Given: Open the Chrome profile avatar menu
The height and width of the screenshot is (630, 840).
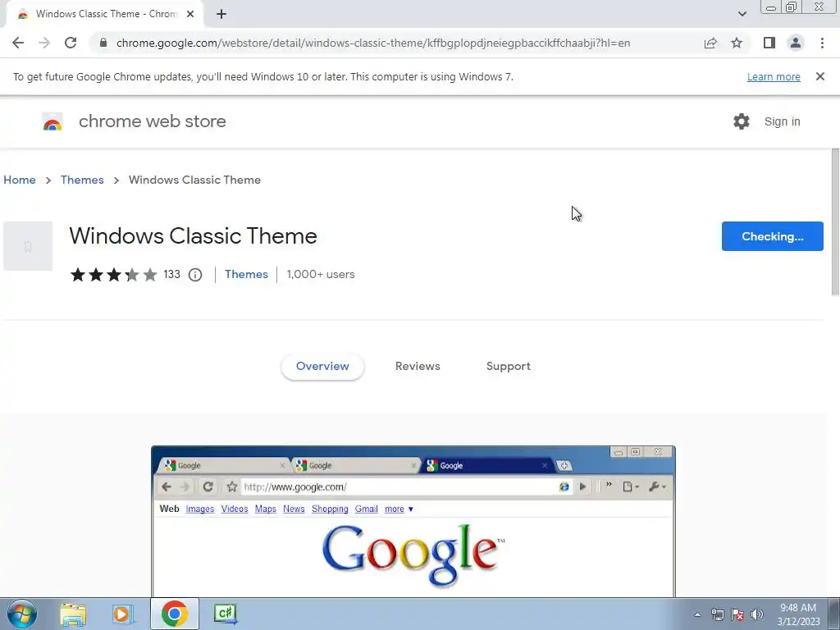Looking at the screenshot, I should (796, 43).
